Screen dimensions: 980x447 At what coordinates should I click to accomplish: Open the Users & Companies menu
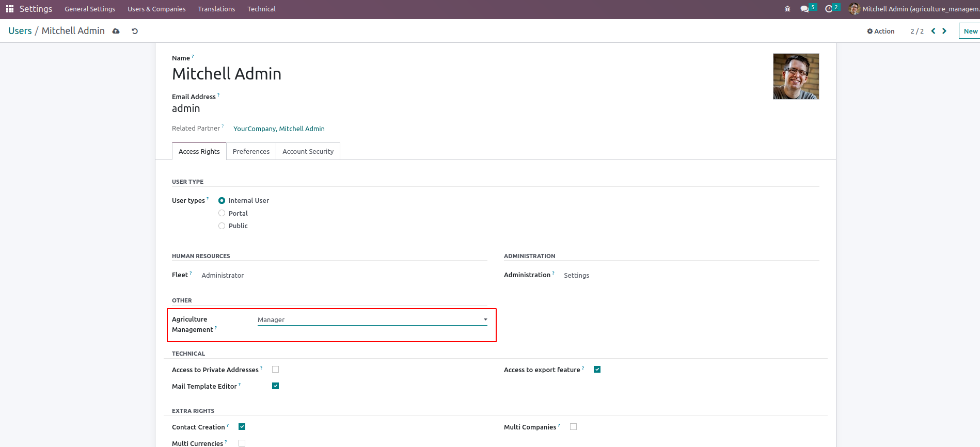click(x=156, y=9)
